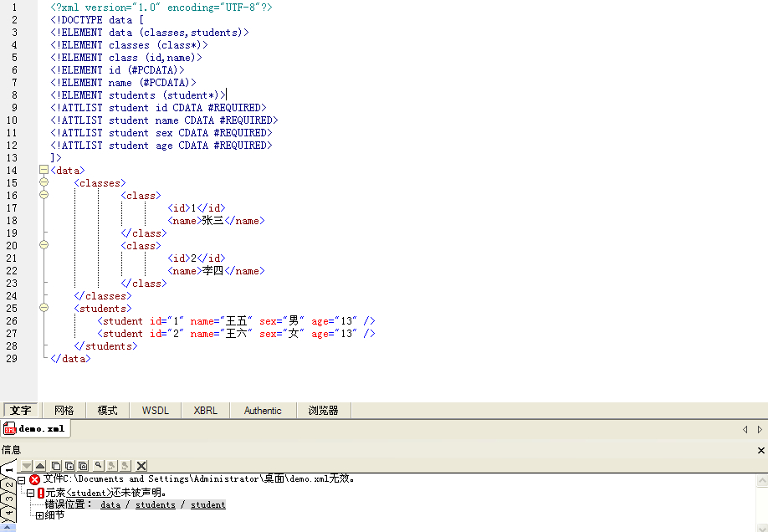Select messages side tab 1

pos(8,468)
